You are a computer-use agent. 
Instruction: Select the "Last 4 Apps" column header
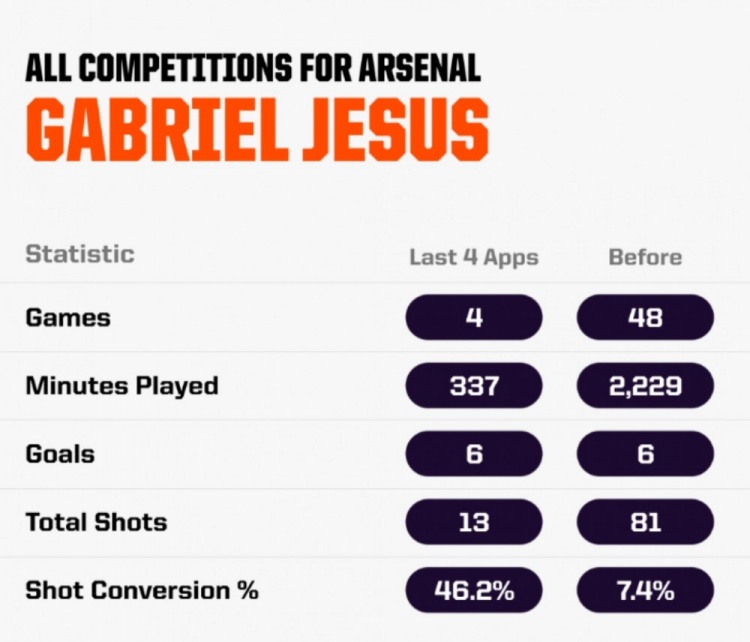[x=474, y=257]
